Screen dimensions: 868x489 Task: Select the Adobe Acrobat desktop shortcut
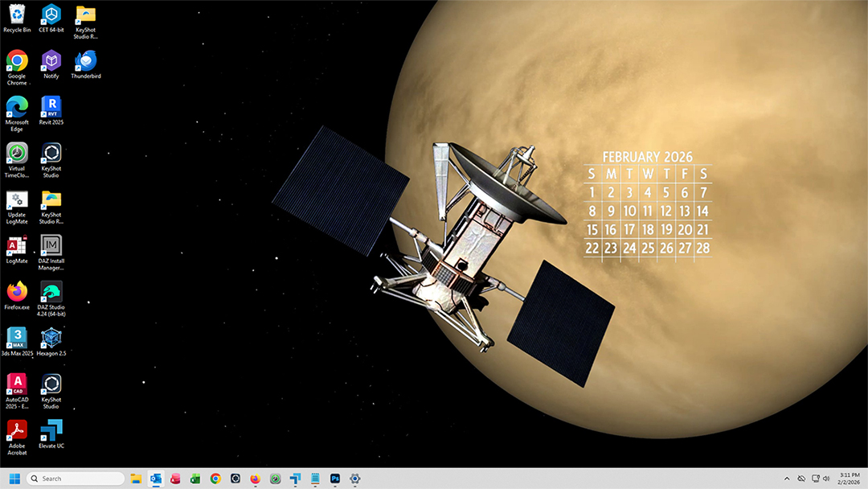[x=17, y=430]
